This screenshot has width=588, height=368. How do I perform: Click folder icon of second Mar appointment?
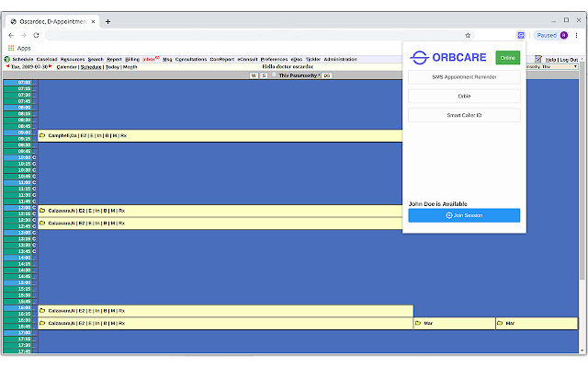click(500, 323)
